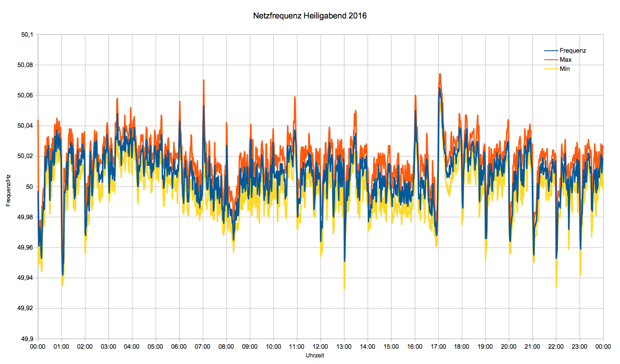
Task: Click the Max legend entry
Action: (558, 60)
